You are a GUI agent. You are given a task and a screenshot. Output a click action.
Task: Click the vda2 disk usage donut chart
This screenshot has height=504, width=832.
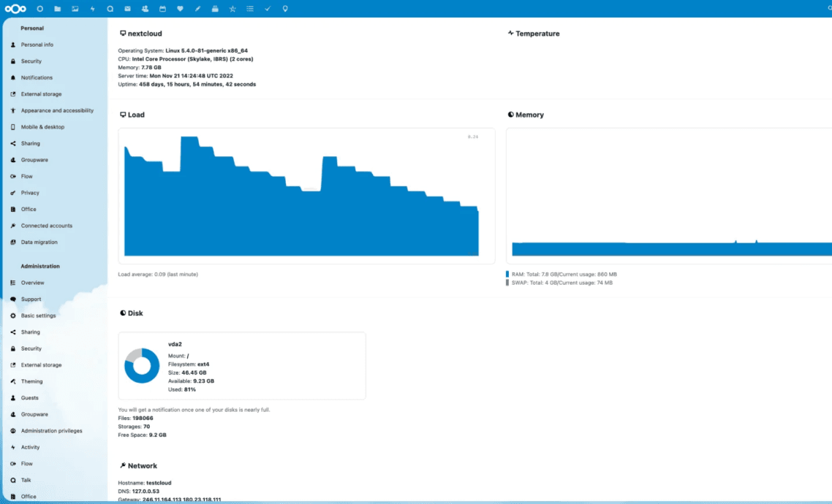(x=142, y=365)
